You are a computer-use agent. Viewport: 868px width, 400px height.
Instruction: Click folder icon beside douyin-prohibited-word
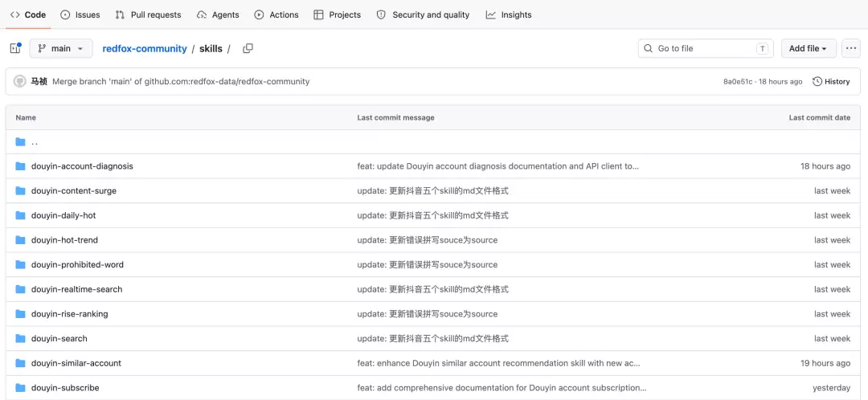tap(20, 264)
